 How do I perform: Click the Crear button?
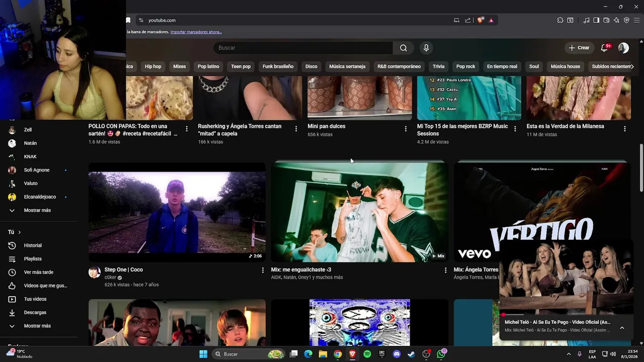point(579,48)
